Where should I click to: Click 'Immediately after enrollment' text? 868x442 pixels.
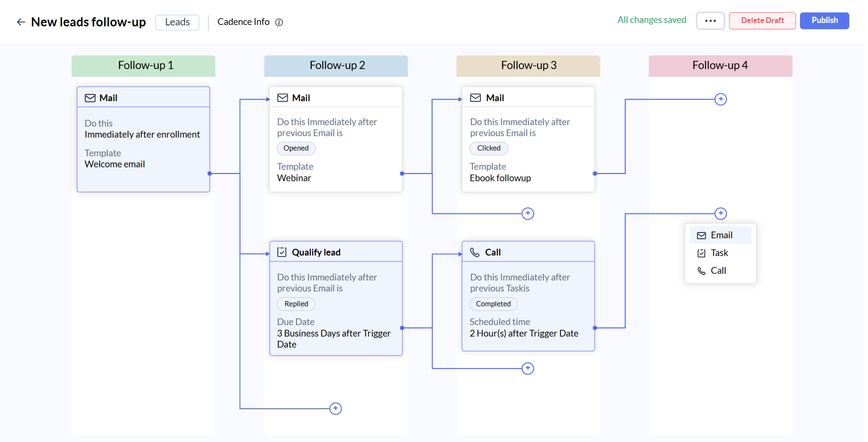coord(142,135)
